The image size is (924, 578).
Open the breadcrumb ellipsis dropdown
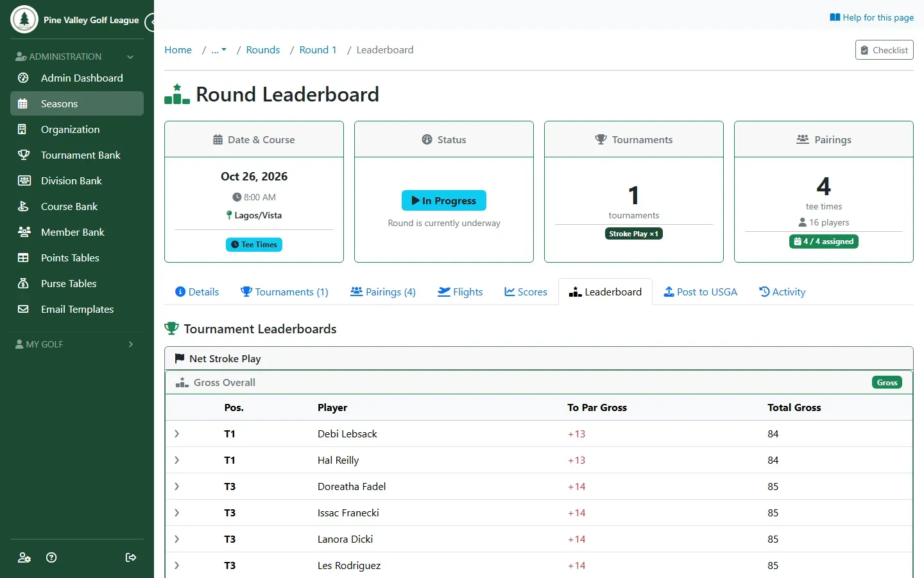(219, 50)
